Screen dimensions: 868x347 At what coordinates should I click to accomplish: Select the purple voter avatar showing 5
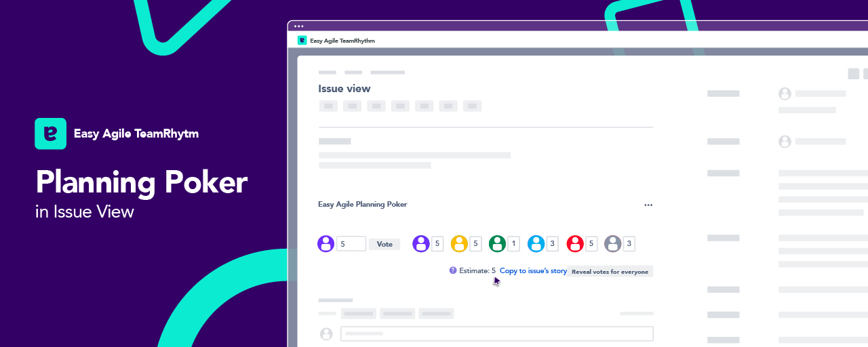421,244
